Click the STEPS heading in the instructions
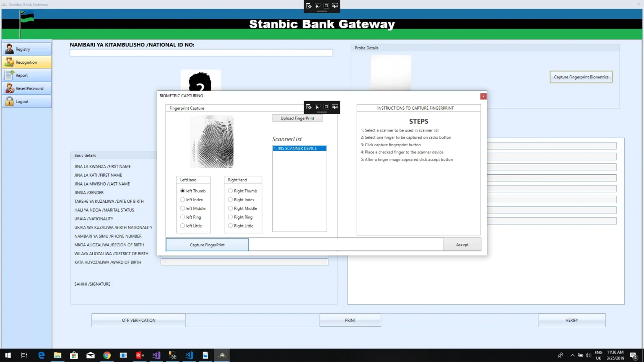 point(418,122)
